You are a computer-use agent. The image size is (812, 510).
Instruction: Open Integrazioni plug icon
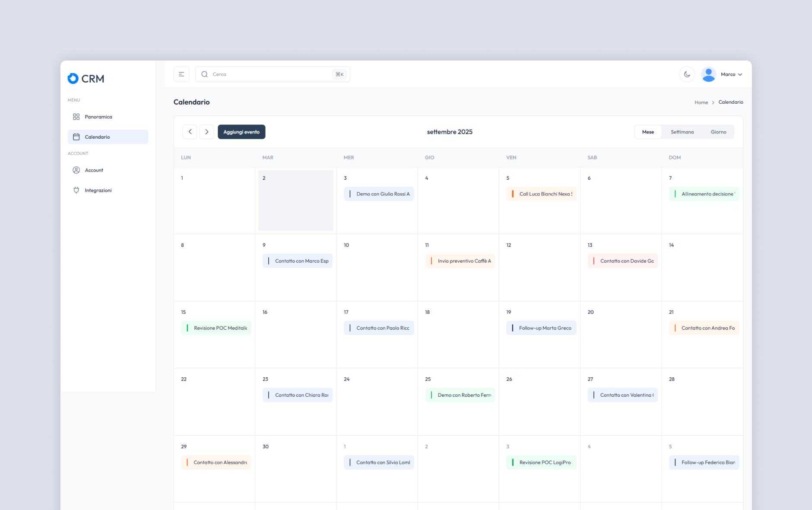click(x=76, y=190)
